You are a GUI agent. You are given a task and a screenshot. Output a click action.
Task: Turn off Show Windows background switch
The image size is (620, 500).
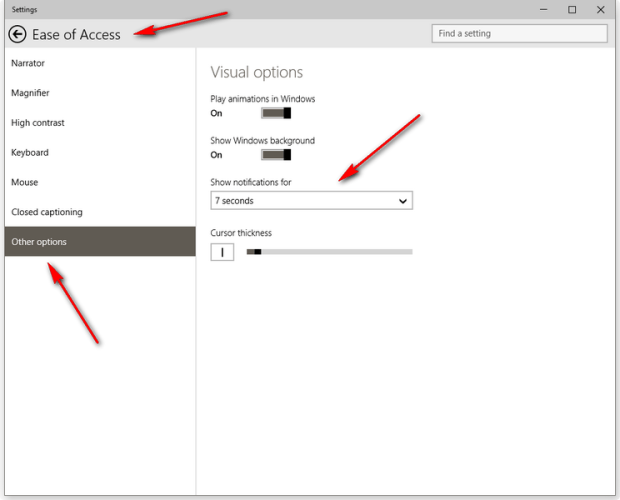(276, 155)
